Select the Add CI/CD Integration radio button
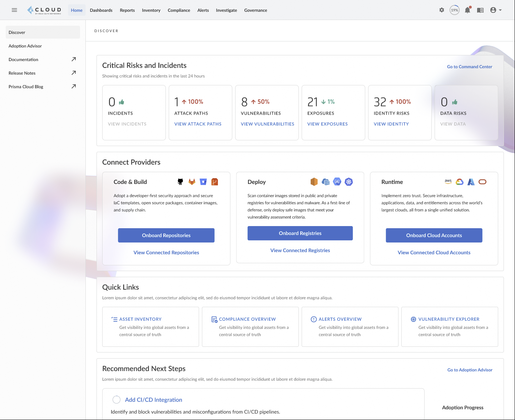515x420 pixels. click(117, 400)
